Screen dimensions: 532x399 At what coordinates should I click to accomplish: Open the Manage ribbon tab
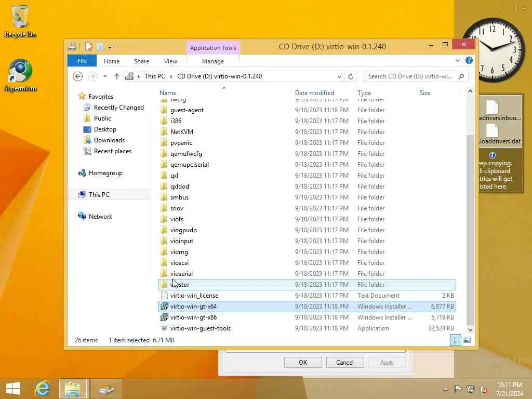(213, 61)
